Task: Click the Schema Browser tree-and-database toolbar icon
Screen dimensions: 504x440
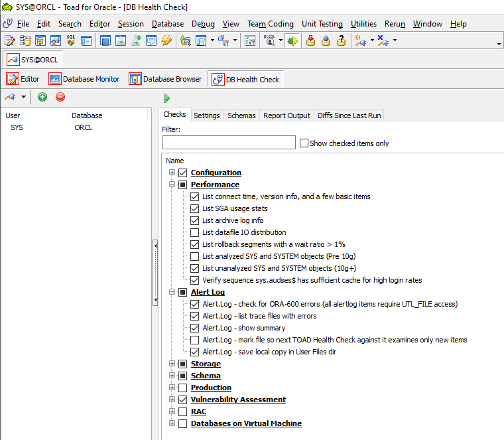Action: tap(25, 41)
